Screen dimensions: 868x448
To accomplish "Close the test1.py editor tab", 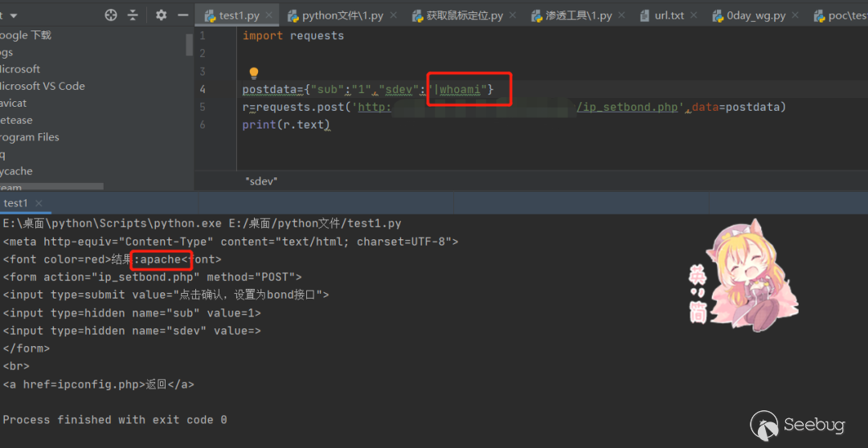I will click(x=268, y=16).
